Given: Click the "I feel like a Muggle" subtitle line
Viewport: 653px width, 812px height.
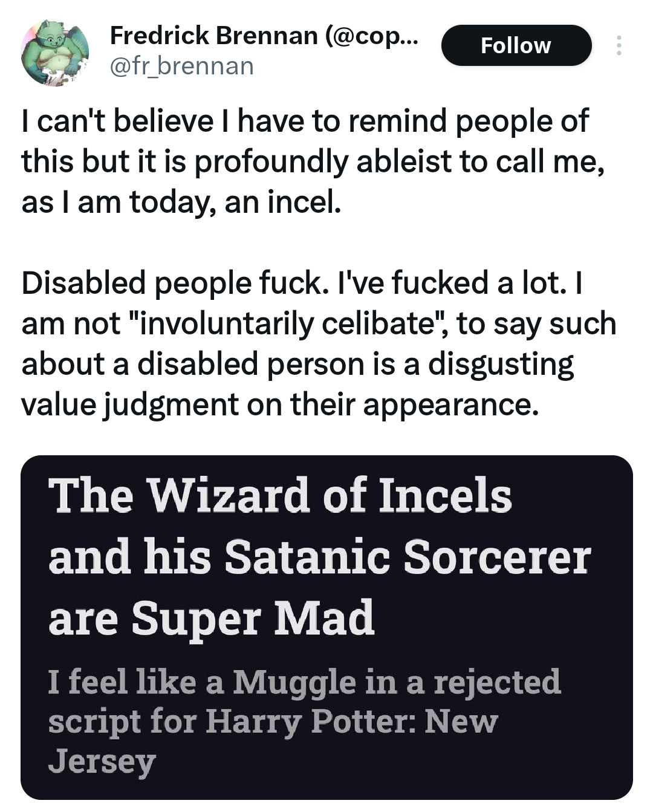Looking at the screenshot, I should click(304, 682).
